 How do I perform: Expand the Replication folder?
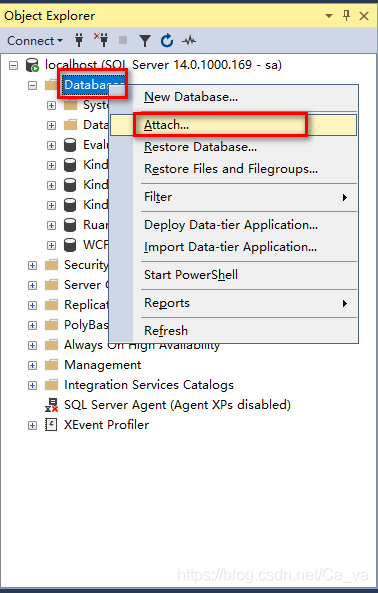point(33,306)
